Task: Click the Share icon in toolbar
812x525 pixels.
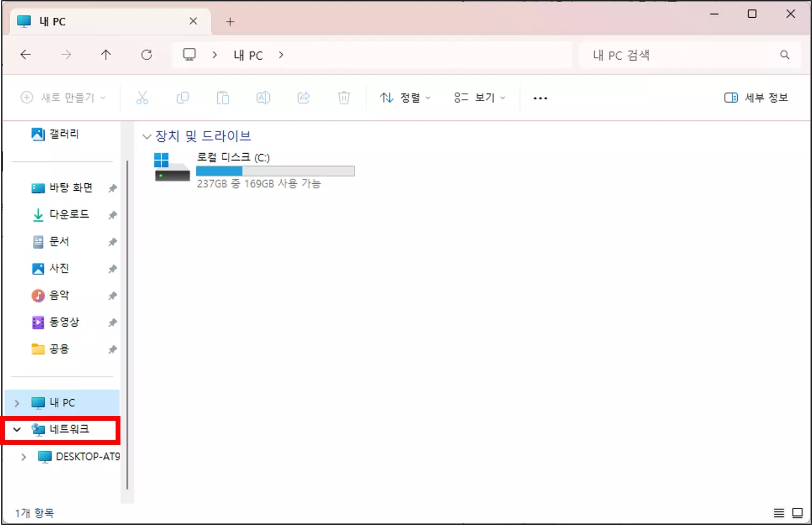Action: 304,98
